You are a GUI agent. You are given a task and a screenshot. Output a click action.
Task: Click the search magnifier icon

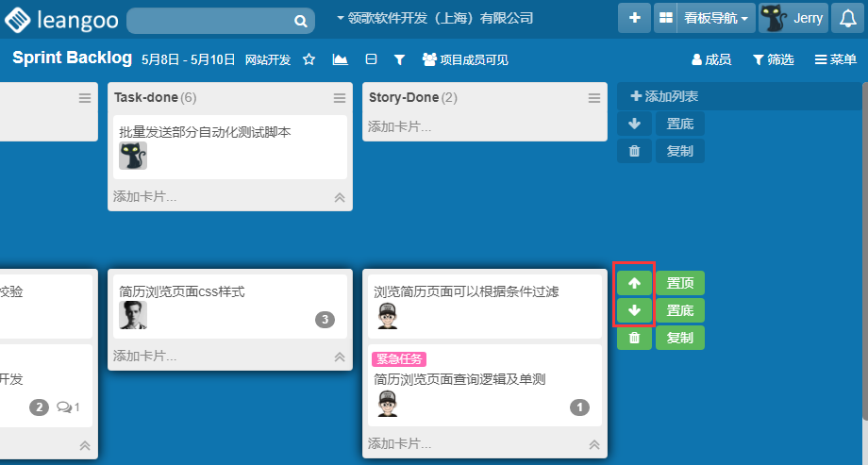click(300, 20)
